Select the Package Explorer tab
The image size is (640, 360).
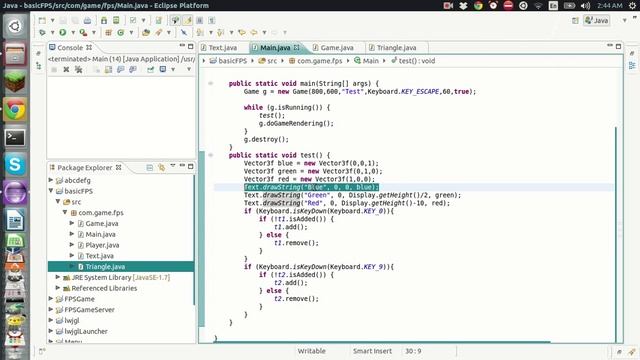coord(84,168)
